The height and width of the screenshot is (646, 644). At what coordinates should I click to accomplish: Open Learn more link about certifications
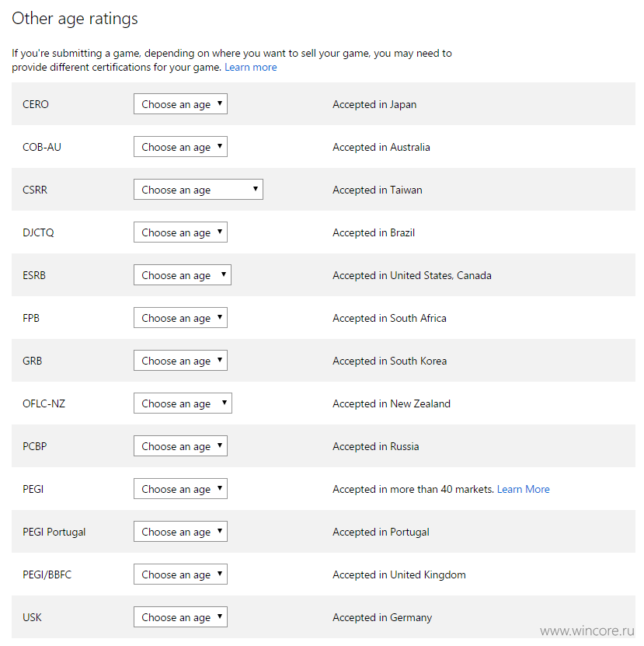[250, 67]
